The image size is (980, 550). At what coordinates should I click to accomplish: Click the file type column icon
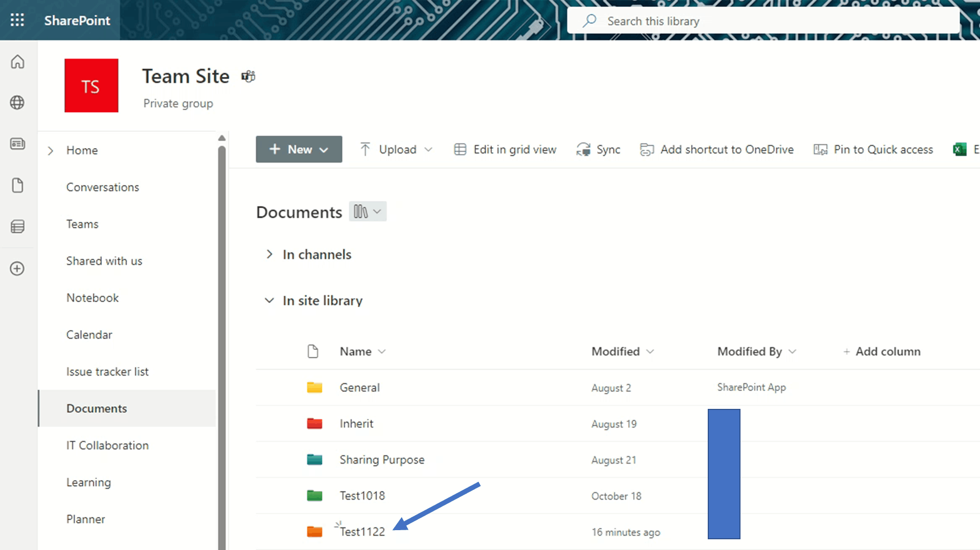[313, 351]
